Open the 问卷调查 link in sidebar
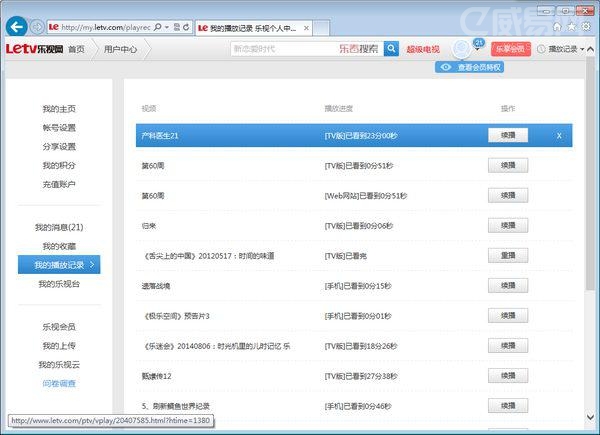 (x=58, y=383)
